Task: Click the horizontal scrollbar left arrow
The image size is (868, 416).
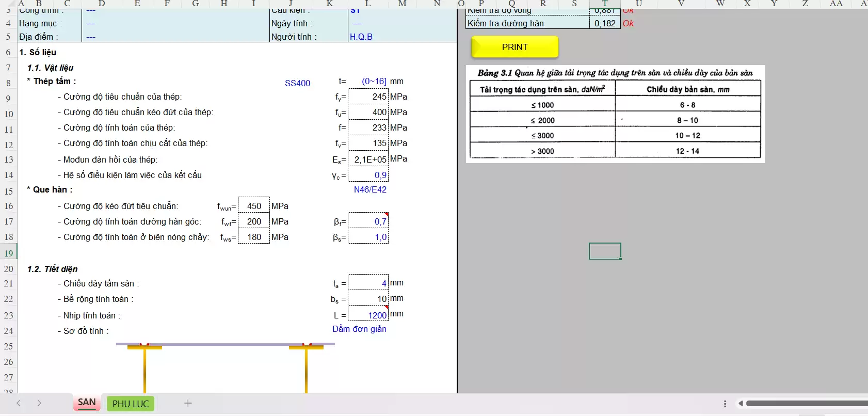Action: pos(741,404)
